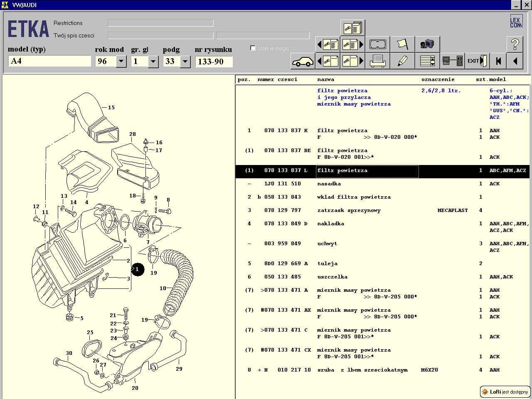Viewport: 532px width, 399px height.
Task: Click part label 28 in diagram
Action: [132, 134]
